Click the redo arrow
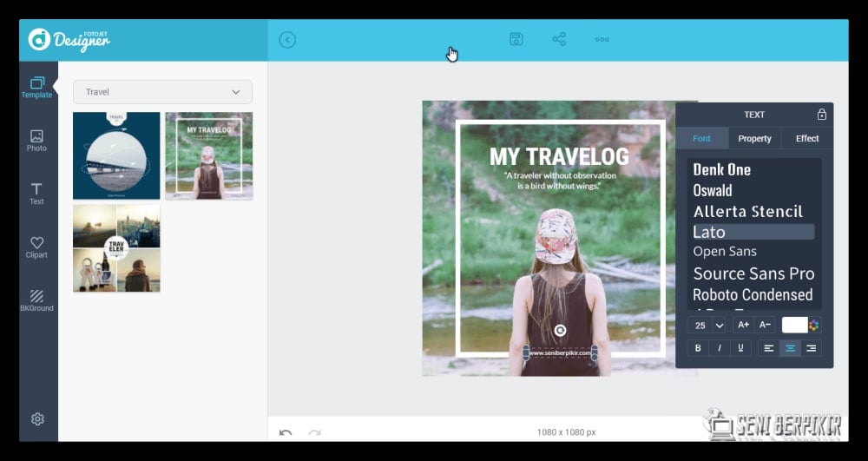 (x=314, y=432)
